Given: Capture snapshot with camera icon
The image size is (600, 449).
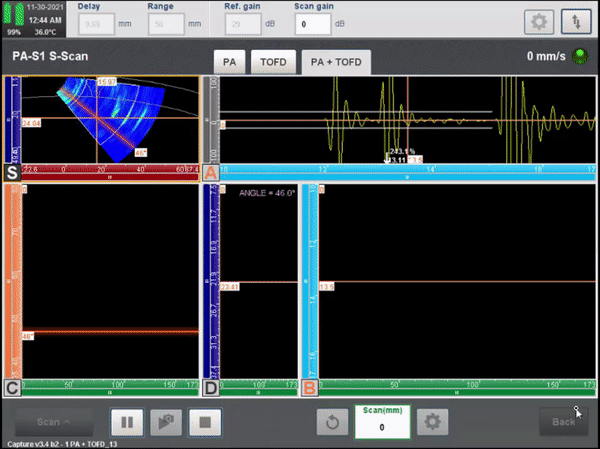Looking at the screenshot, I should pos(166,423).
